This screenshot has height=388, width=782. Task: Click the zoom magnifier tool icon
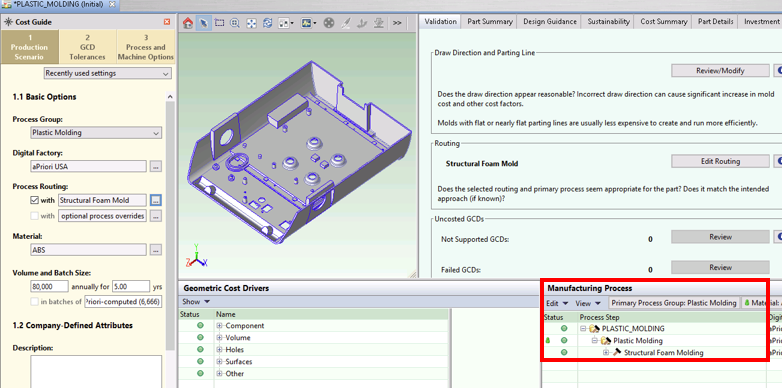235,22
